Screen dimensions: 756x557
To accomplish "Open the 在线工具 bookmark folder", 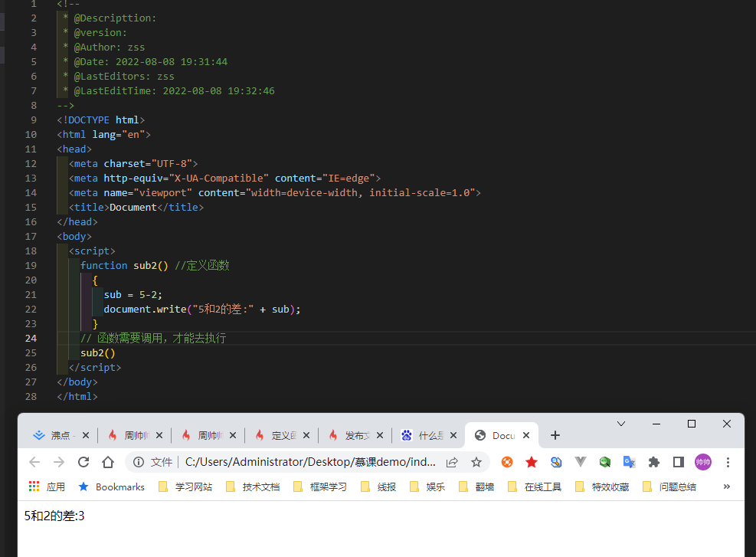I will [x=535, y=487].
